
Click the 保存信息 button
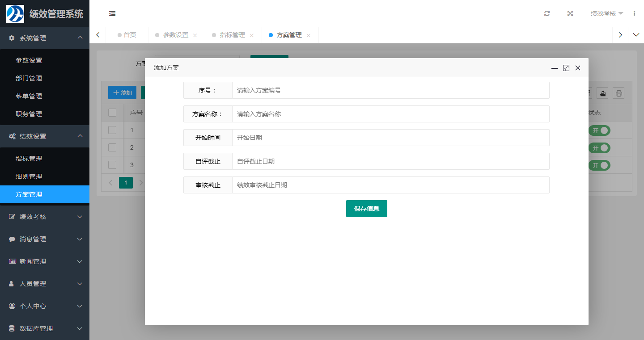366,209
